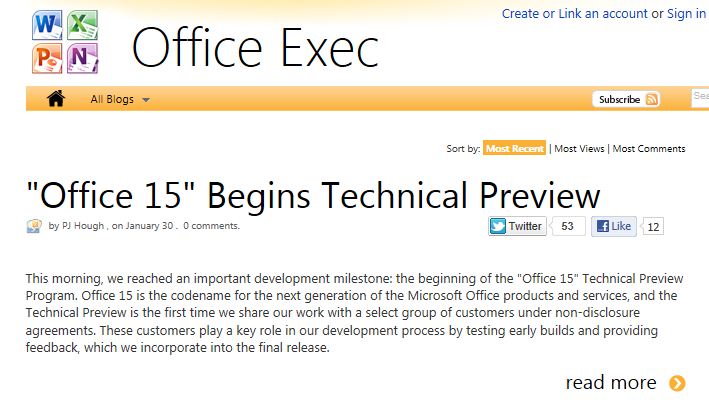709x404 pixels.
Task: Follow the Create or Link an account link
Action: click(575, 14)
